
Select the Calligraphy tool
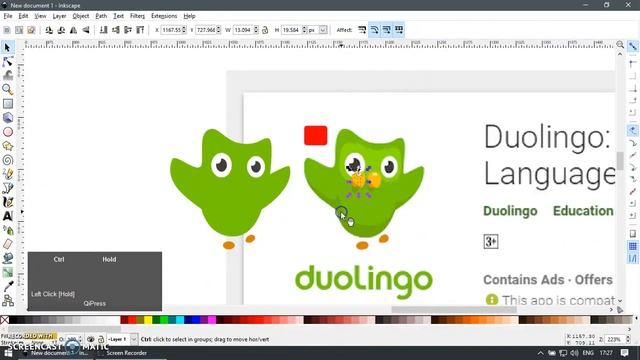pyautogui.click(x=7, y=202)
